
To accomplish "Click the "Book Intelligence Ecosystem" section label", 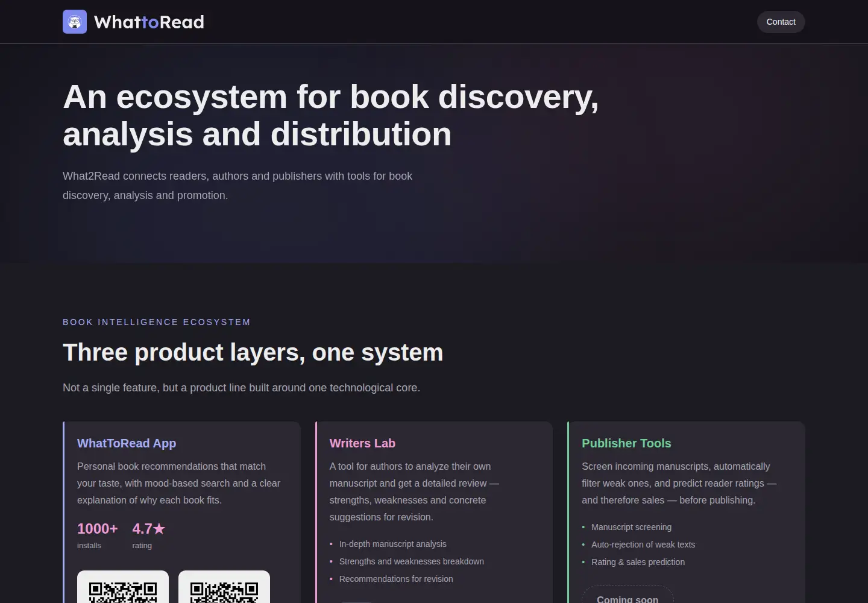I will click(157, 322).
